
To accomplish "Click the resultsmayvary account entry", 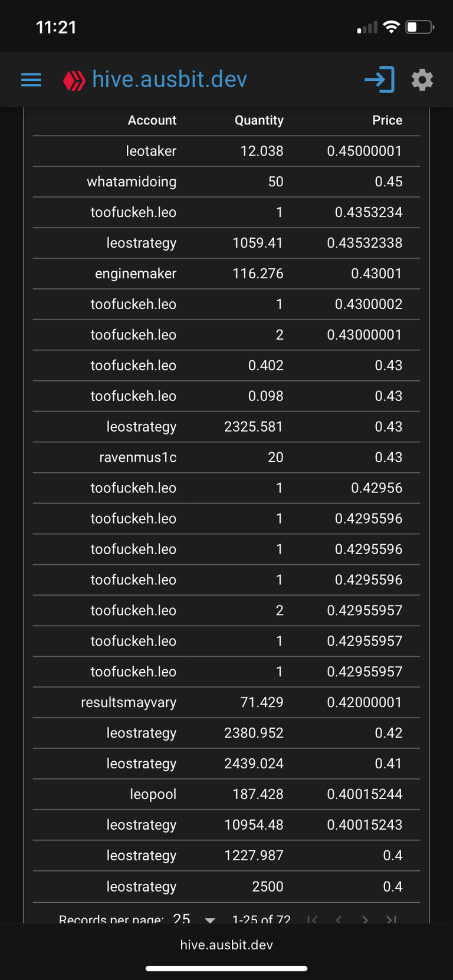I will (x=129, y=703).
